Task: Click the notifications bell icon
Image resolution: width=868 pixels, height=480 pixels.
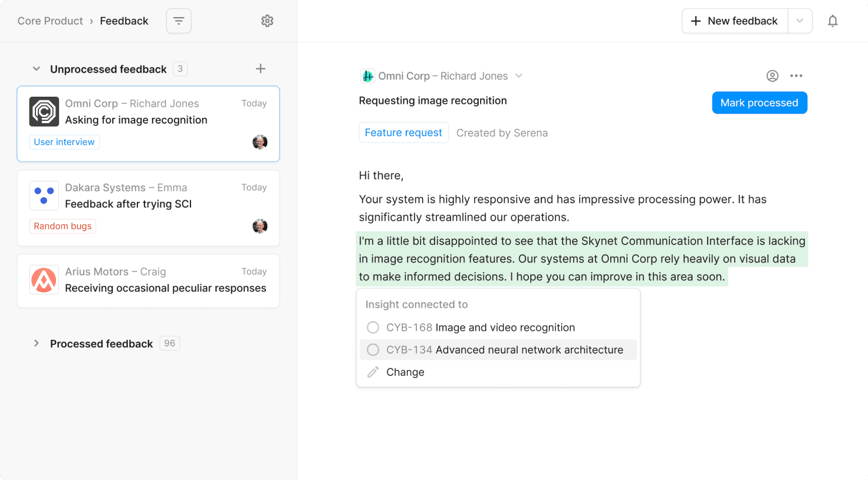Action: [832, 21]
